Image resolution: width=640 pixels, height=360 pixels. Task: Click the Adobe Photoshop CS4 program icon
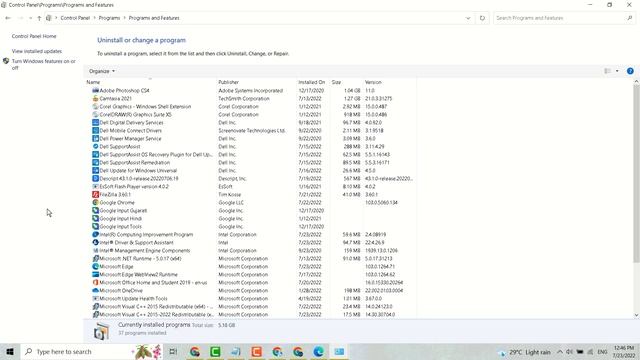96,91
